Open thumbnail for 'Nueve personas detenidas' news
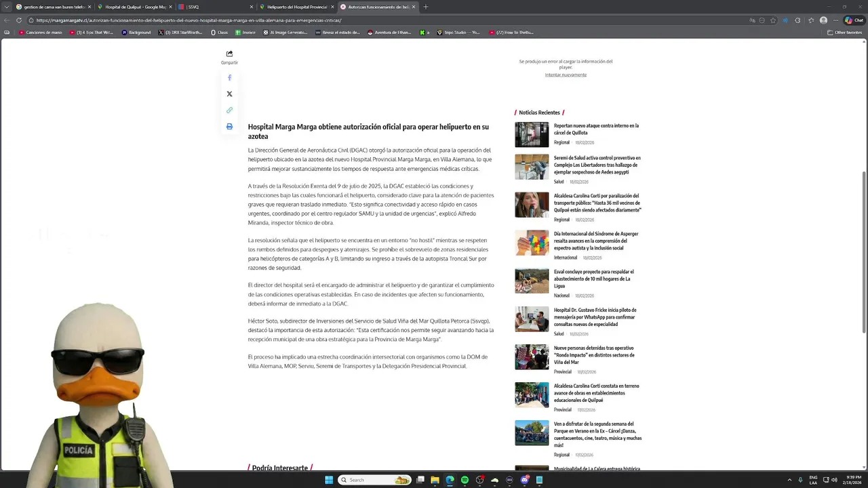This screenshot has width=868, height=488. (x=532, y=357)
